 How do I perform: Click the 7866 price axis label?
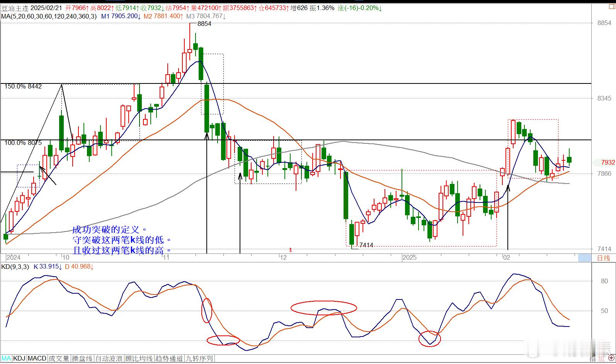point(604,174)
